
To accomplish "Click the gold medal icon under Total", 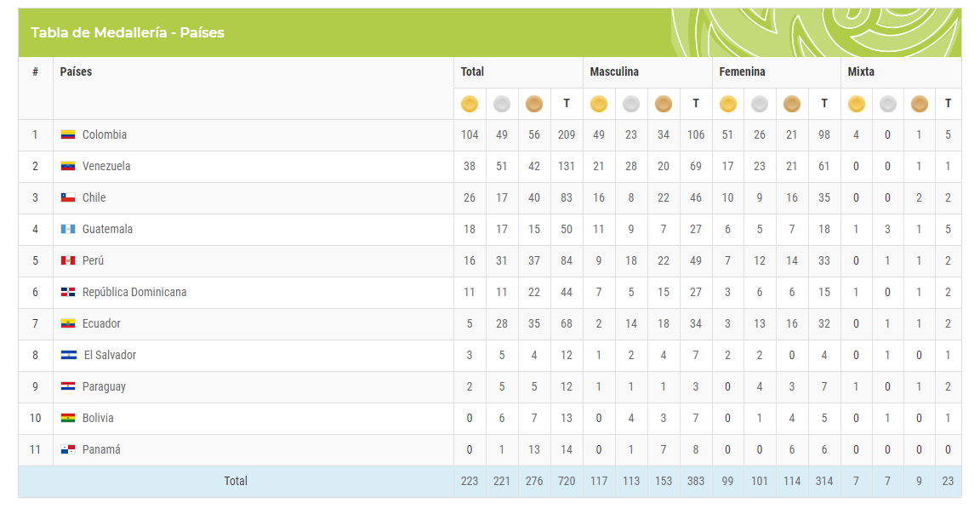I will click(470, 104).
